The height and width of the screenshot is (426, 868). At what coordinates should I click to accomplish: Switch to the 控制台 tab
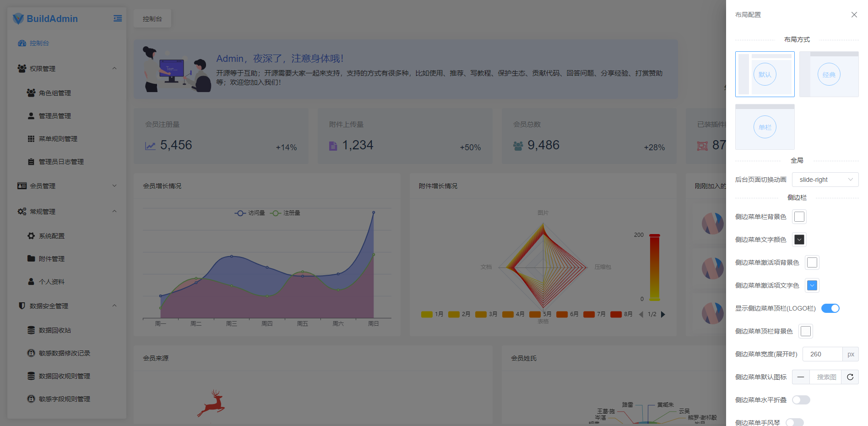pos(152,18)
